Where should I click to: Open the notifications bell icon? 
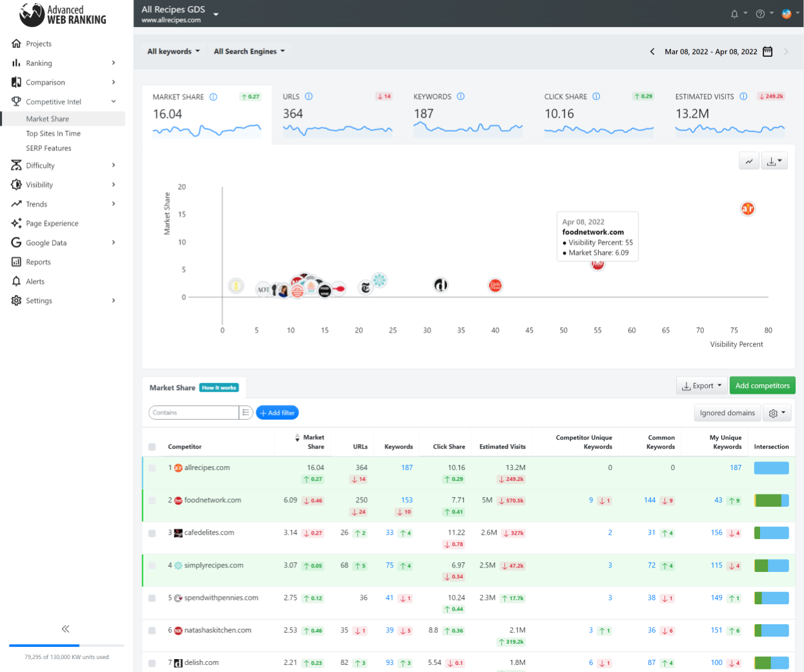pyautogui.click(x=734, y=14)
